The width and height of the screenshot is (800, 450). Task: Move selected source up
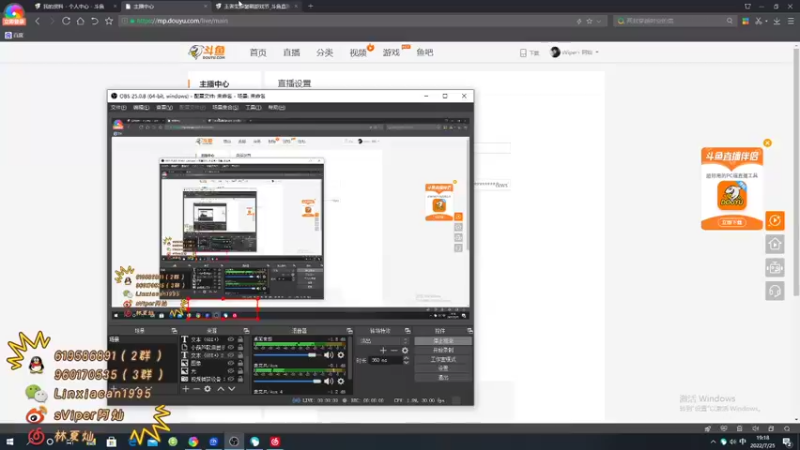[220, 389]
